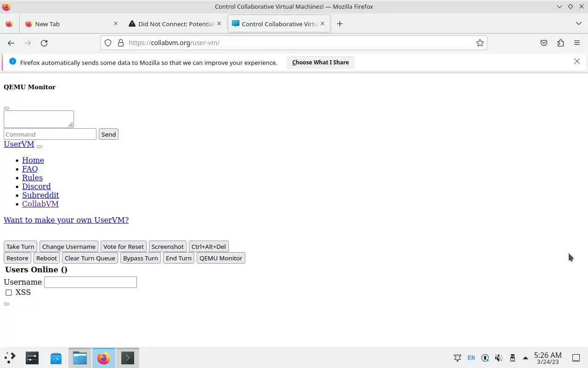588x368 pixels.
Task: Go back with the browser back arrow
Action: coord(11,43)
